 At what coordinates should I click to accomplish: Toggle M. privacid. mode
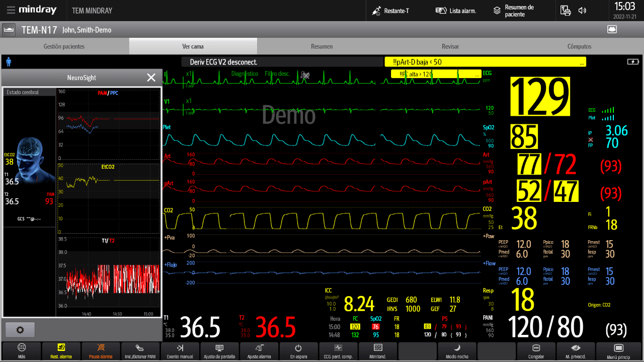(576, 351)
